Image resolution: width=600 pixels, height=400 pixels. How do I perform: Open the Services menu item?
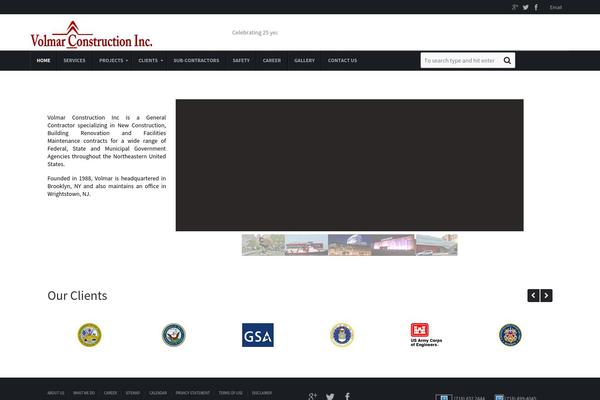pos(74,60)
